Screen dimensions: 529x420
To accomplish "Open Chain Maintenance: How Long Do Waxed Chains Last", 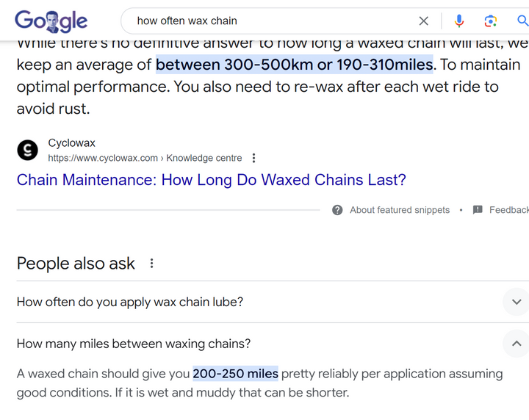I will click(211, 180).
